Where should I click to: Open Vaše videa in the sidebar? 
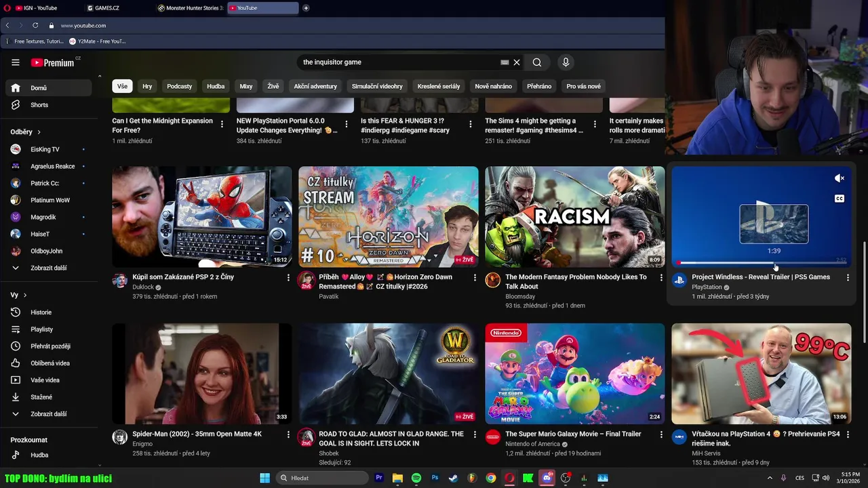[x=48, y=380]
